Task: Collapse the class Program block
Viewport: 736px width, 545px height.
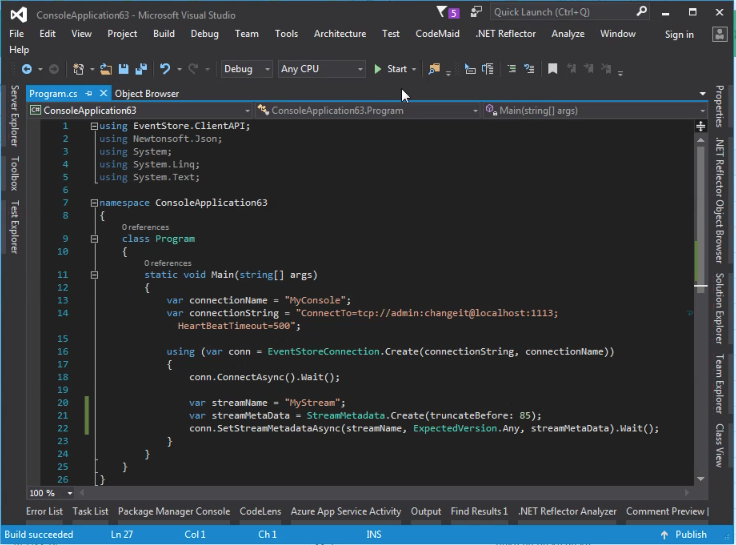Action: click(94, 239)
